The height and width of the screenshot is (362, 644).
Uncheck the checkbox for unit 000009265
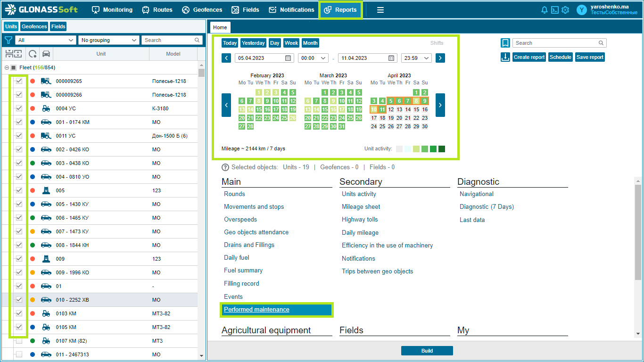pyautogui.click(x=19, y=81)
